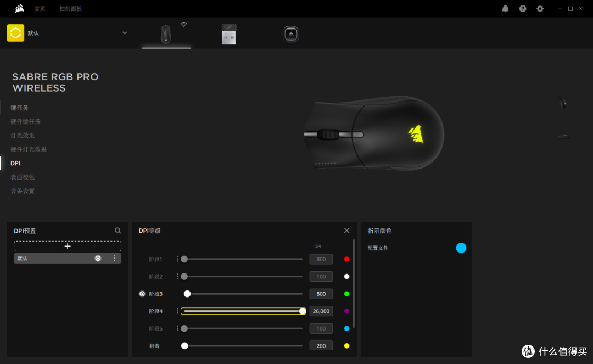
Task: Click the 阶段4 DPI slider handle
Action: (302, 311)
